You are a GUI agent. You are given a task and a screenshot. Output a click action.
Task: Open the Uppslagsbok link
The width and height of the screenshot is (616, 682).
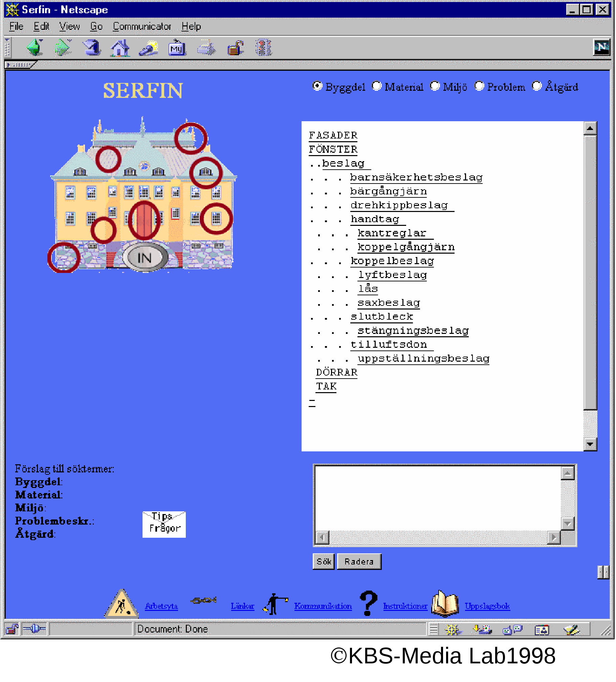[x=487, y=606]
